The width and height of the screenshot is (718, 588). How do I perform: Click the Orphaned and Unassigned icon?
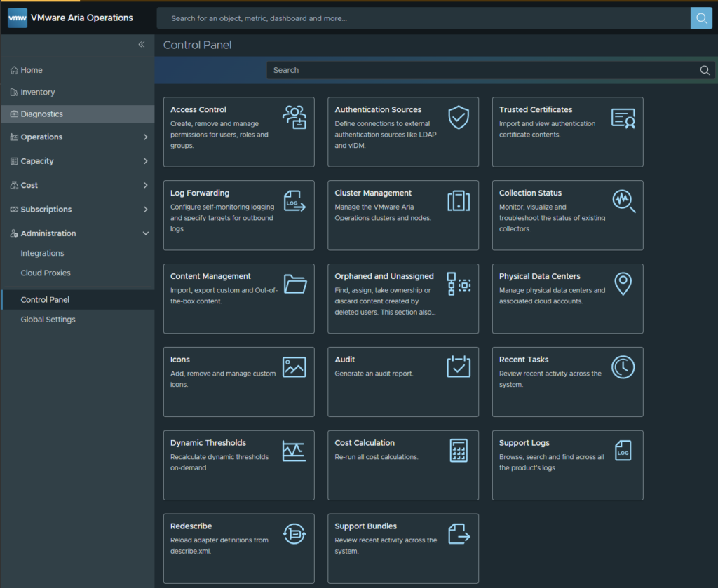point(459,284)
